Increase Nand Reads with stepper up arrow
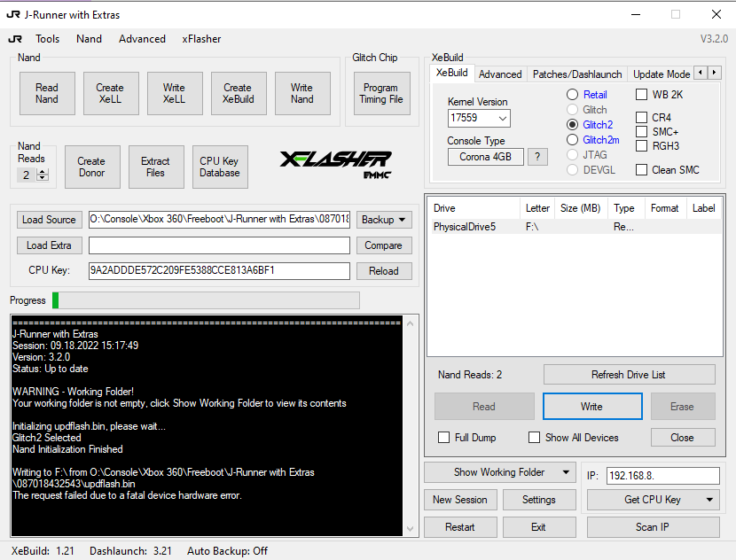 coord(43,172)
